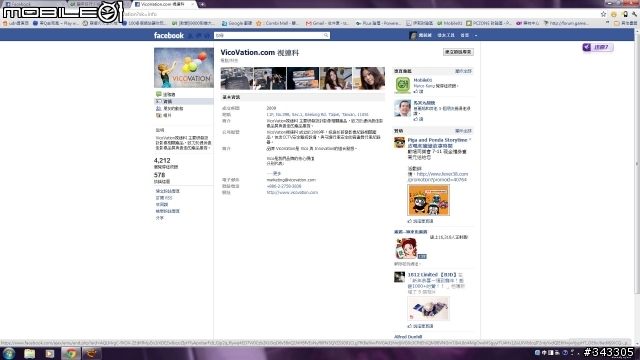Switch to the first Facebook browser tab
The image size is (640, 360).
coord(33,4)
